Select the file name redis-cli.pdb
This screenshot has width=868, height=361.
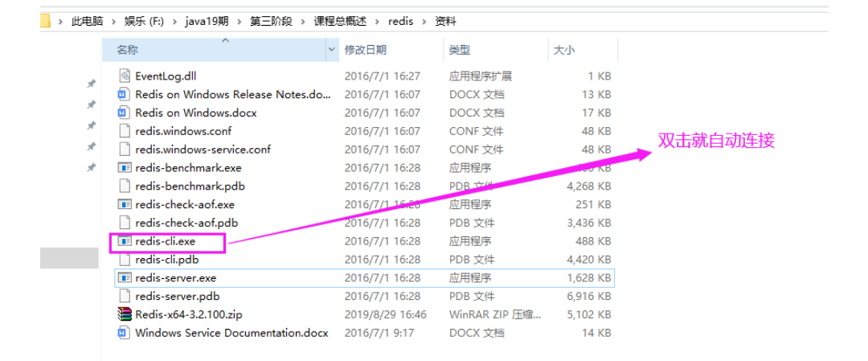click(x=166, y=259)
